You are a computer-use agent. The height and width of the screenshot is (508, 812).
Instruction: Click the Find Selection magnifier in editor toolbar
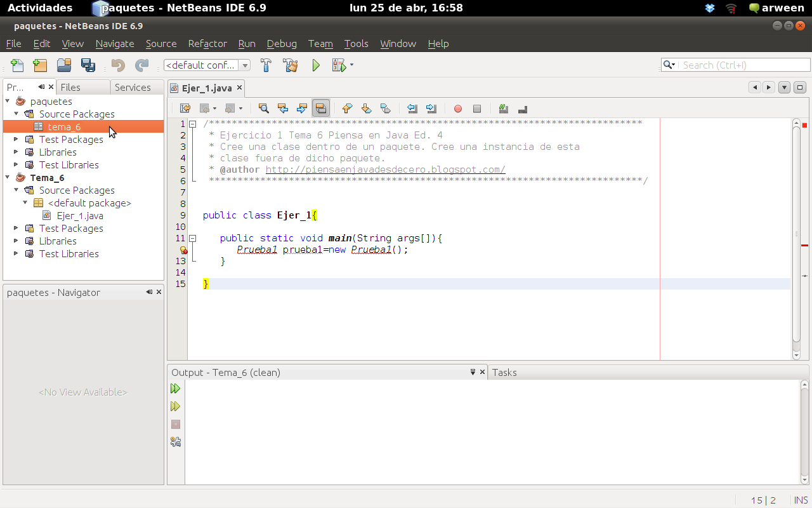tap(263, 108)
